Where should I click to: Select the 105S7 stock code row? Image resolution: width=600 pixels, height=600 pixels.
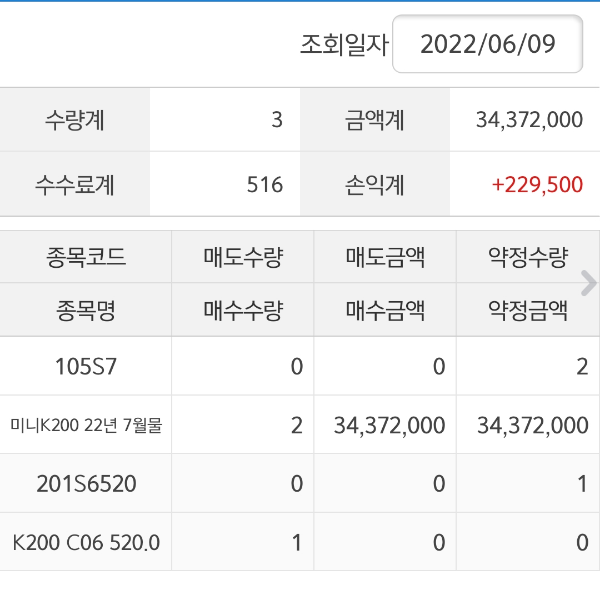[86, 367]
